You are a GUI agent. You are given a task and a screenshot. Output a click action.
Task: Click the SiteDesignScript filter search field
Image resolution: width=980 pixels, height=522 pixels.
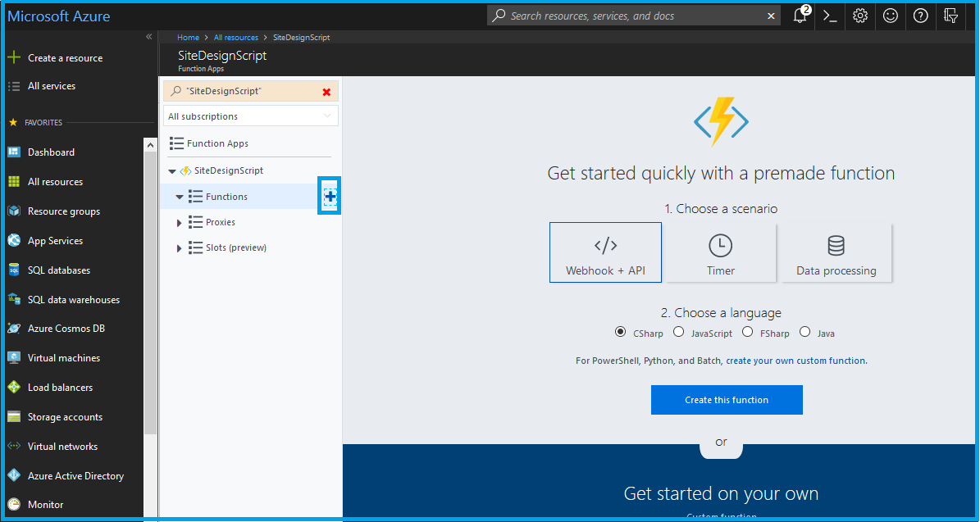(x=251, y=91)
